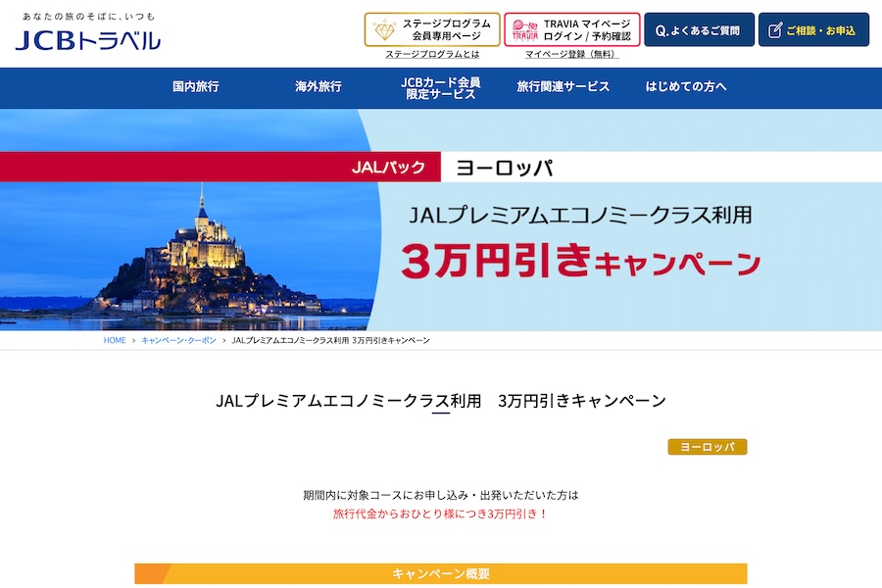Screen dimensions: 882x588
Task: Open the 旅行関連サービス menu
Action: (563, 86)
